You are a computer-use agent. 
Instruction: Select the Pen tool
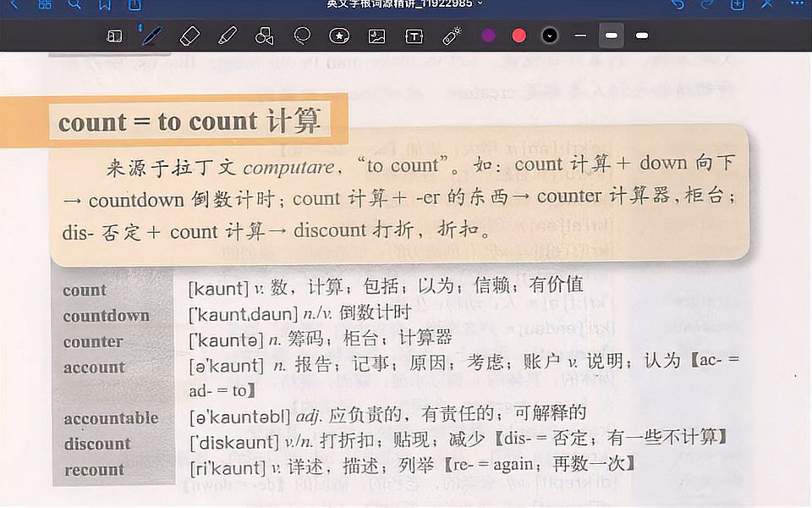(153, 36)
